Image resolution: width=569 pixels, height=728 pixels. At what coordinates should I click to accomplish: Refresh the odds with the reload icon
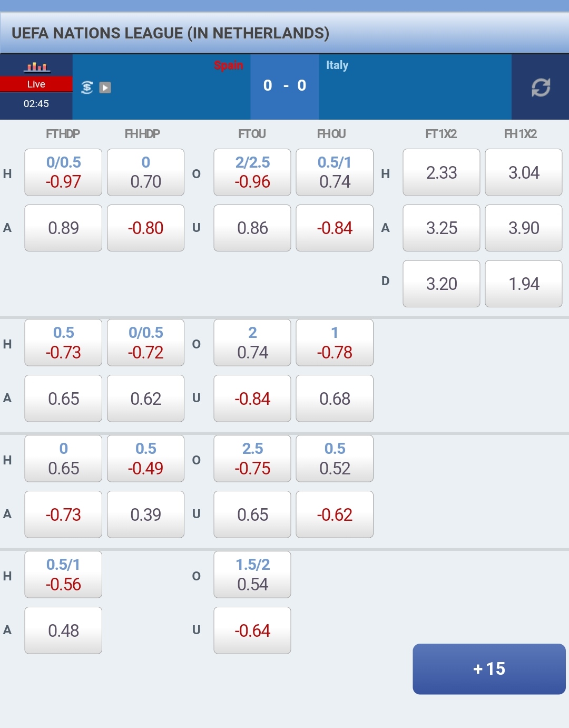coord(541,88)
